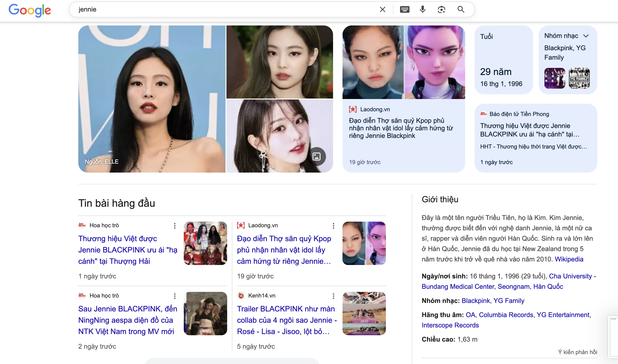618x364 pixels.
Task: Click 'Tin bài hàng đầu' section heading
Action: click(117, 203)
